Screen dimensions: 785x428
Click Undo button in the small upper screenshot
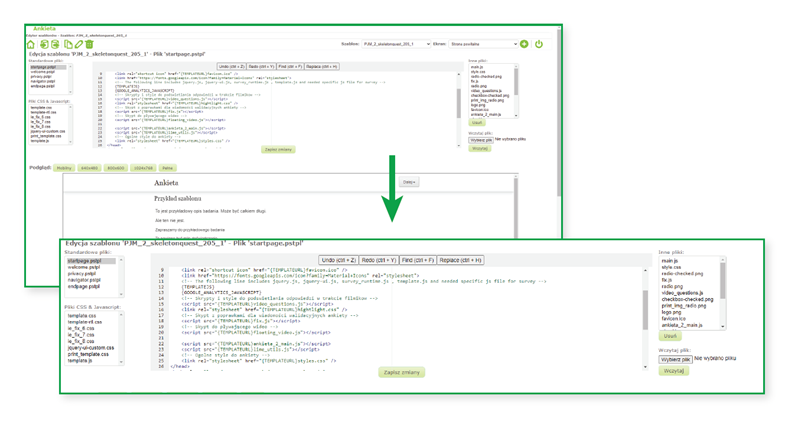coord(231,67)
